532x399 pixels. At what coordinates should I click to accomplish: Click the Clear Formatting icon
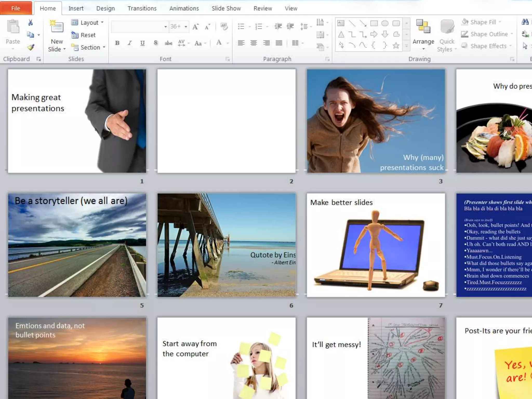click(x=224, y=26)
